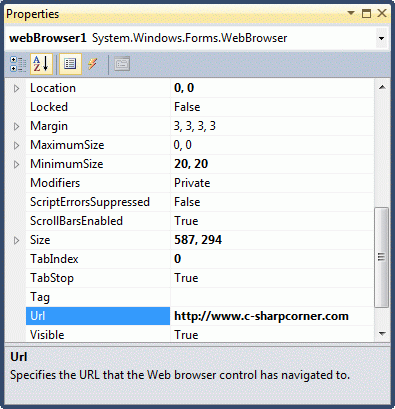This screenshot has width=395, height=409.
Task: Edit the Size value 587, 294
Action: (x=198, y=240)
